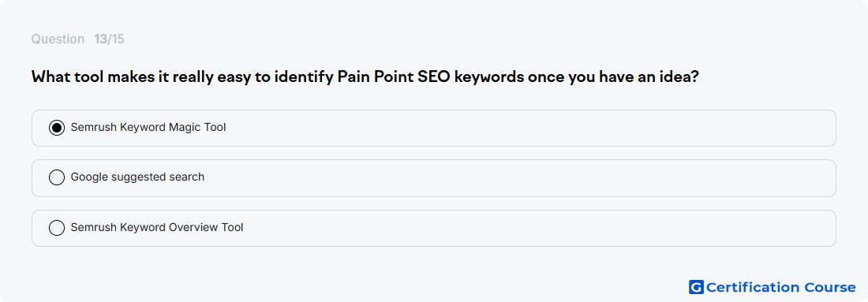This screenshot has width=868, height=302.
Task: Click the 13/15 question counter
Action: (109, 39)
